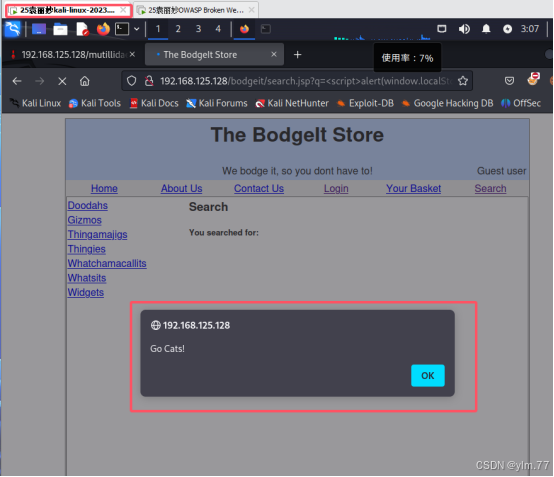Bookmark this page with the star icon

(463, 81)
